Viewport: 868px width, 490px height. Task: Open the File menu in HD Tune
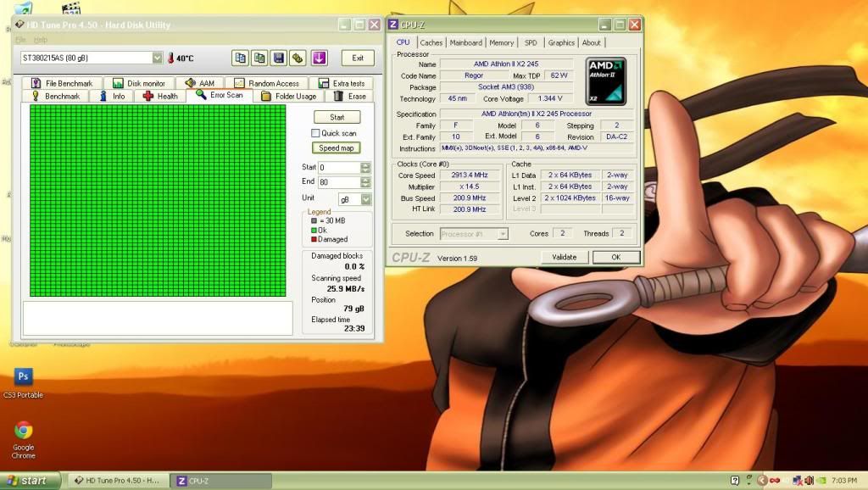point(20,40)
